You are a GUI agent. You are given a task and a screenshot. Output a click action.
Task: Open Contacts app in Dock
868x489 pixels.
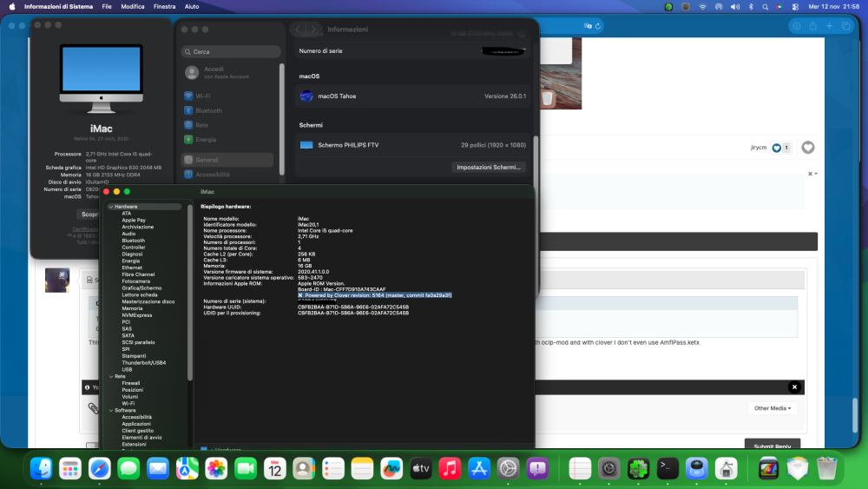(303, 468)
